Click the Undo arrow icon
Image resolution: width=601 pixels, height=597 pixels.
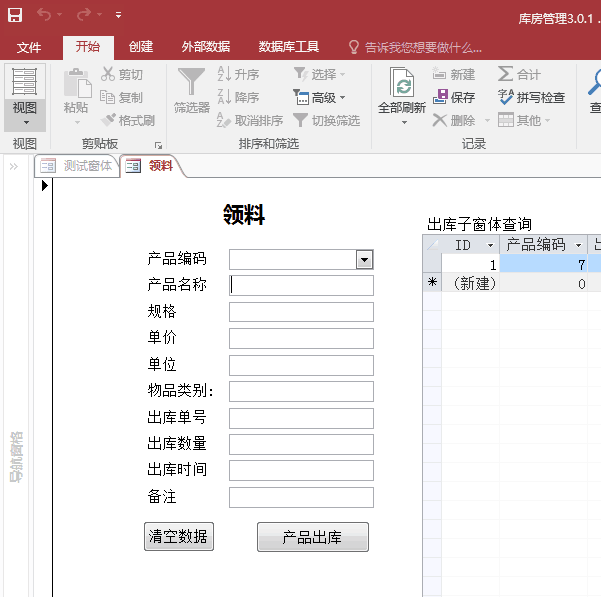point(44,15)
